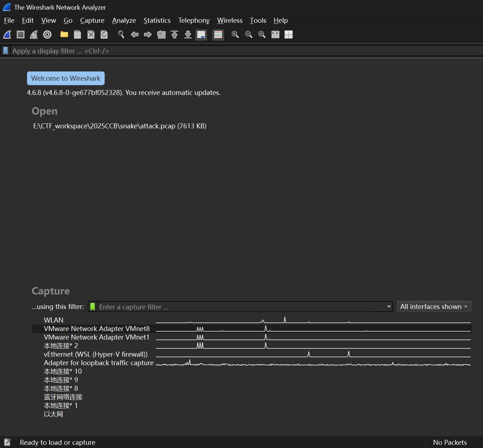The width and height of the screenshot is (483, 448).
Task: Focus the capture filter input field
Action: tap(241, 307)
